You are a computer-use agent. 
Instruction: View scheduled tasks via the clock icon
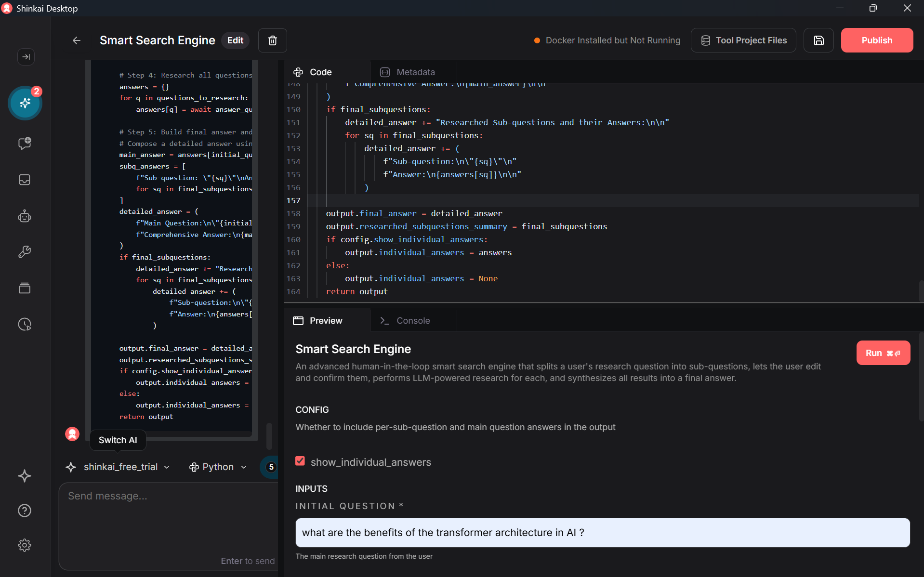point(25,324)
